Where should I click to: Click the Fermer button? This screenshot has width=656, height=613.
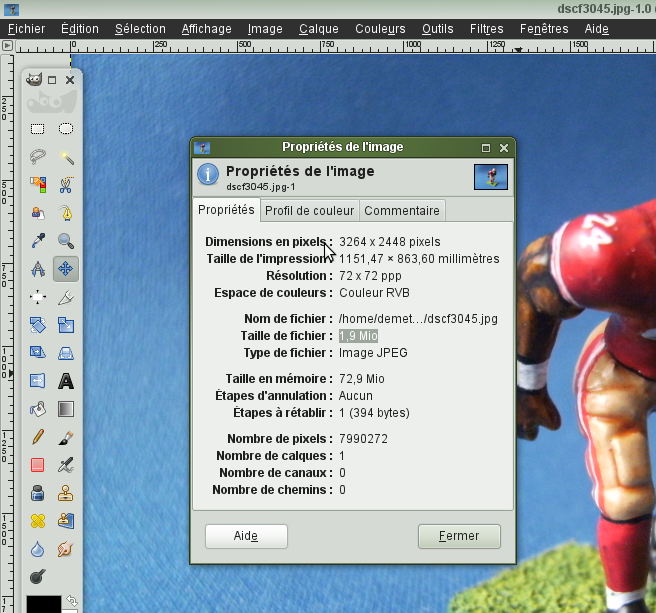459,536
